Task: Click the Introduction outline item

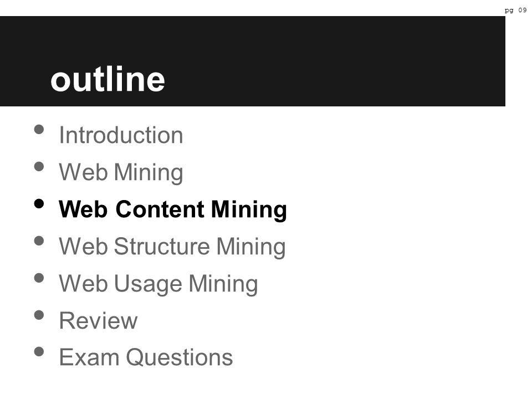Action: pyautogui.click(x=121, y=135)
